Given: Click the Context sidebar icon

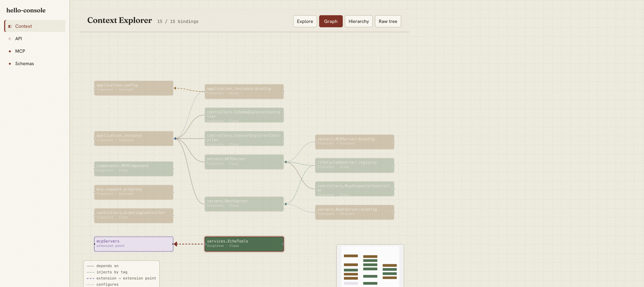Looking at the screenshot, I should tap(10, 26).
